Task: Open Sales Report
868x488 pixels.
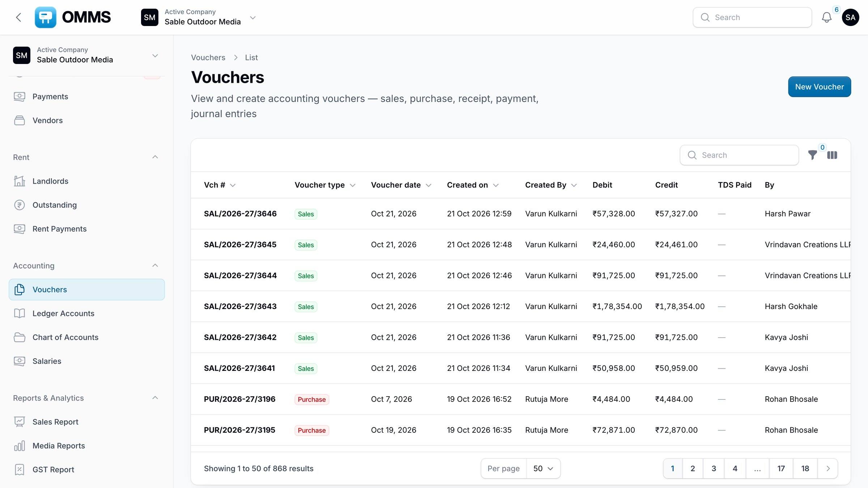Action: (87, 422)
